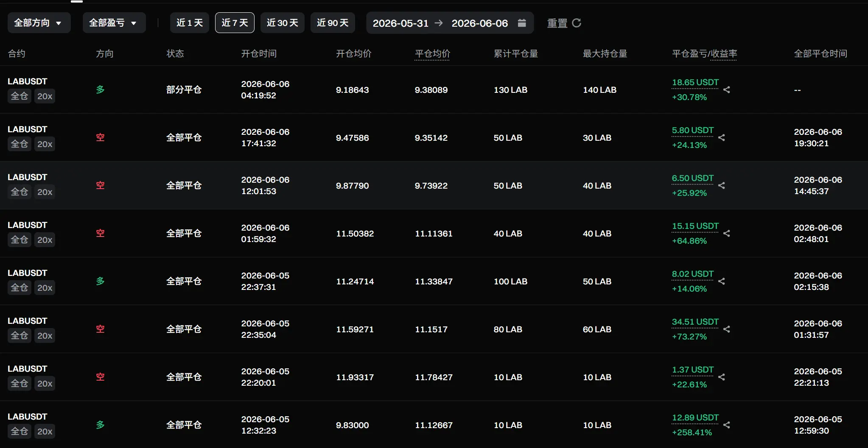Click the close price 9.35142
The height and width of the screenshot is (448, 868).
click(x=431, y=138)
